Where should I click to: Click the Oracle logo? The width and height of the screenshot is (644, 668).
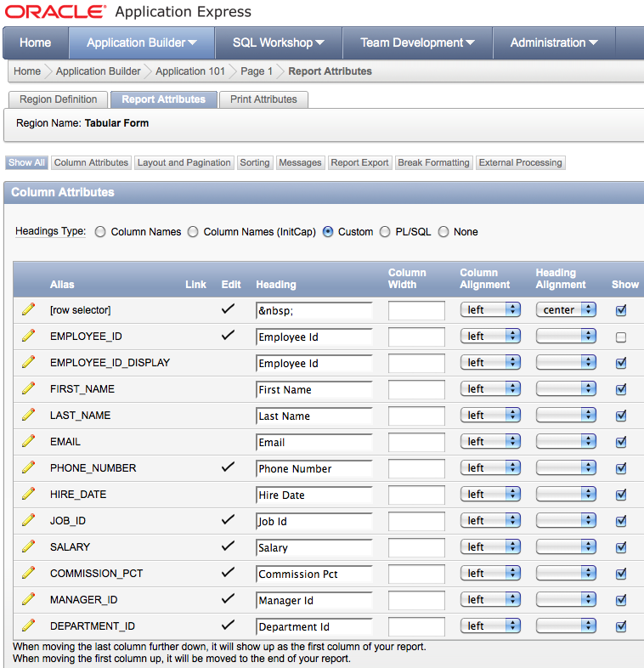point(55,12)
